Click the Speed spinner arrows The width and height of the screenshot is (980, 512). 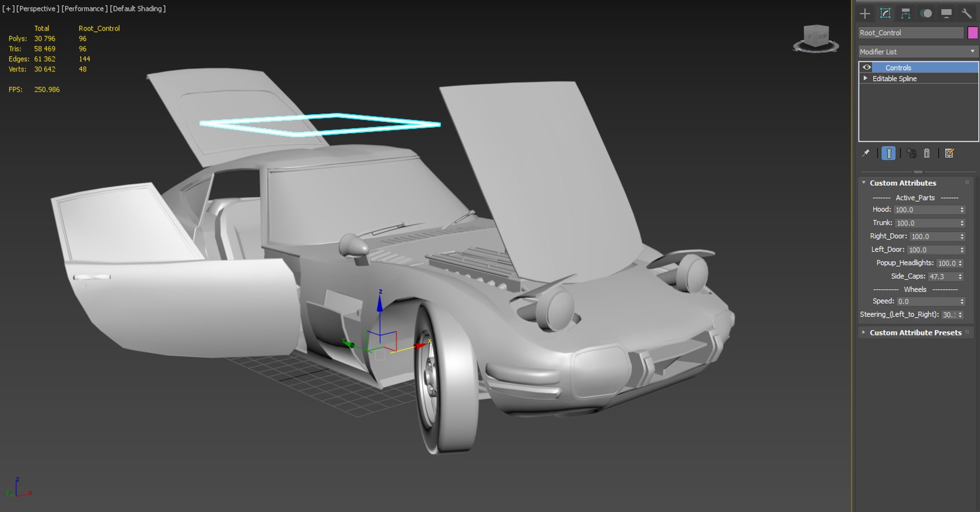962,301
